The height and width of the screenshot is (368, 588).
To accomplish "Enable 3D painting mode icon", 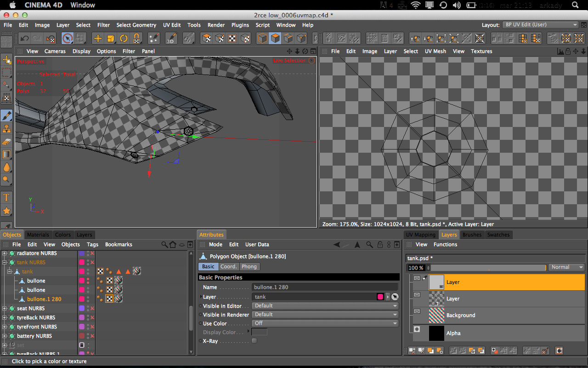I will coord(171,39).
